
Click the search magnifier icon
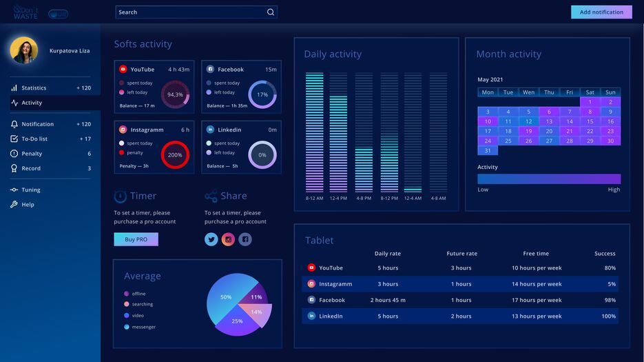pos(271,12)
